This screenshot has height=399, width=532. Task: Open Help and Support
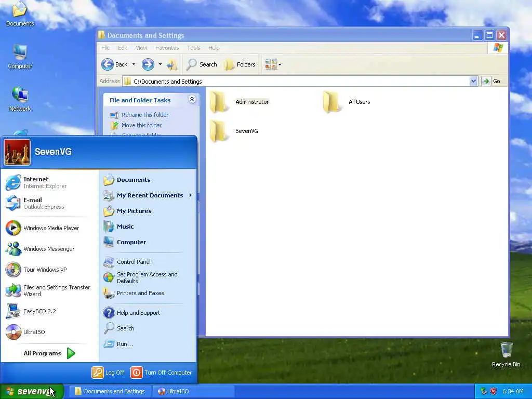click(x=148, y=313)
